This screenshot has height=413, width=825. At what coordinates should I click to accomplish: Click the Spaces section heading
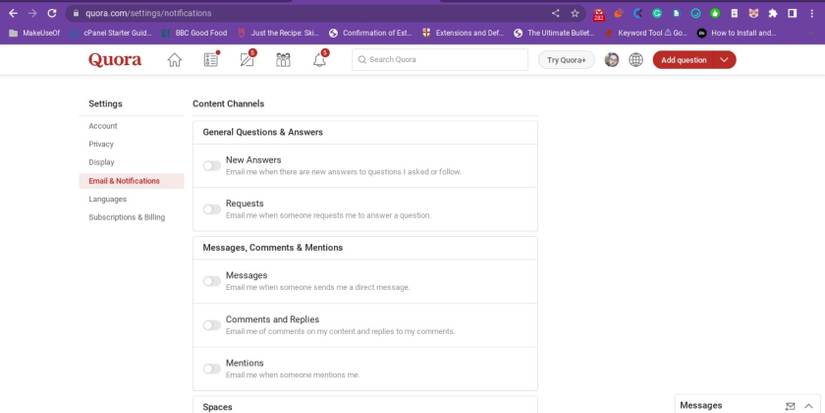[x=217, y=407]
